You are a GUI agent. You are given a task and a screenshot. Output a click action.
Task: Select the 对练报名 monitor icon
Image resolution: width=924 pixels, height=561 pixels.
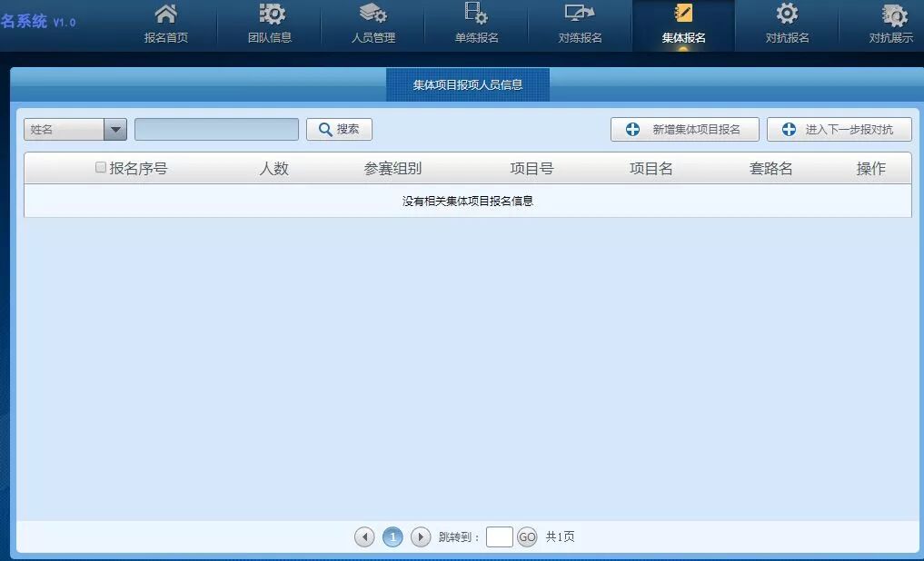coord(580,15)
